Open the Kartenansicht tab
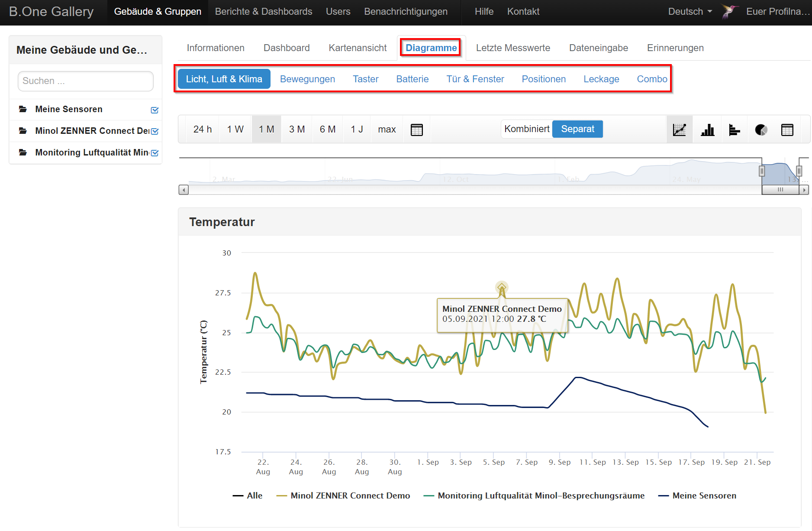 358,48
